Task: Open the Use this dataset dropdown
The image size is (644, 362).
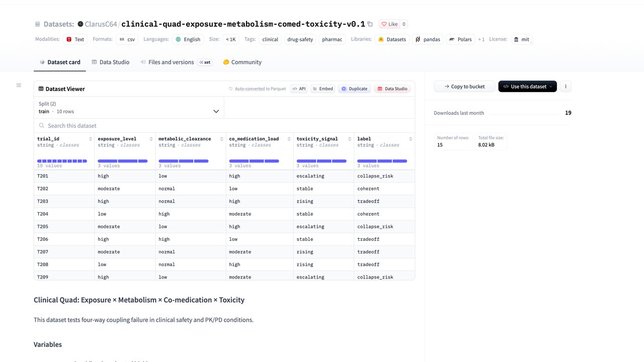Action: pyautogui.click(x=527, y=86)
